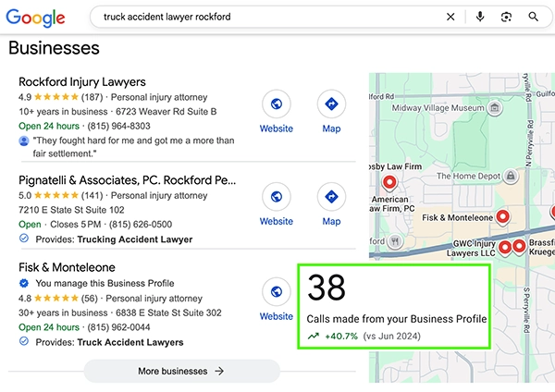Click the verified badge next to You manage this Business Profile
This screenshot has width=555, height=392.
click(x=24, y=283)
